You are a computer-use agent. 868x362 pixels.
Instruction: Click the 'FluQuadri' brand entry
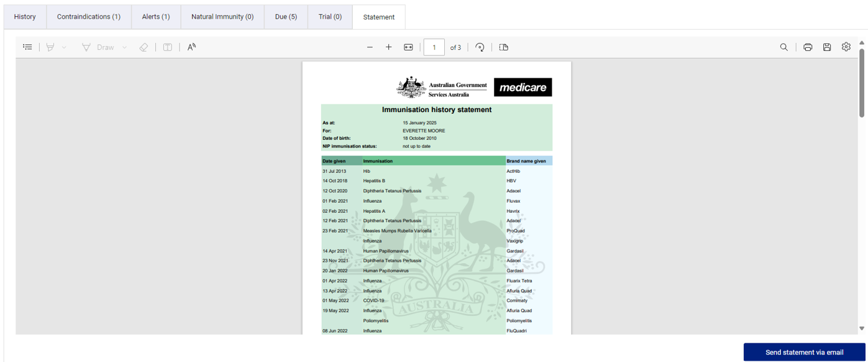click(516, 331)
